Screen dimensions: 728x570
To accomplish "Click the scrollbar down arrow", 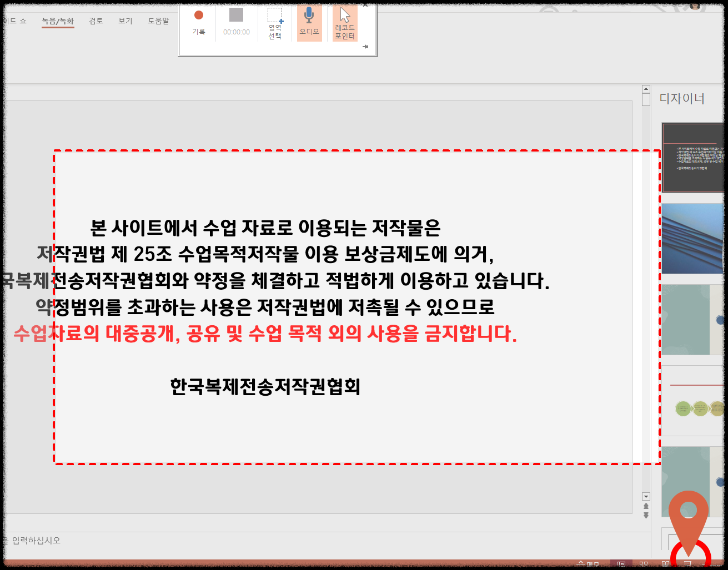I will 645,497.
